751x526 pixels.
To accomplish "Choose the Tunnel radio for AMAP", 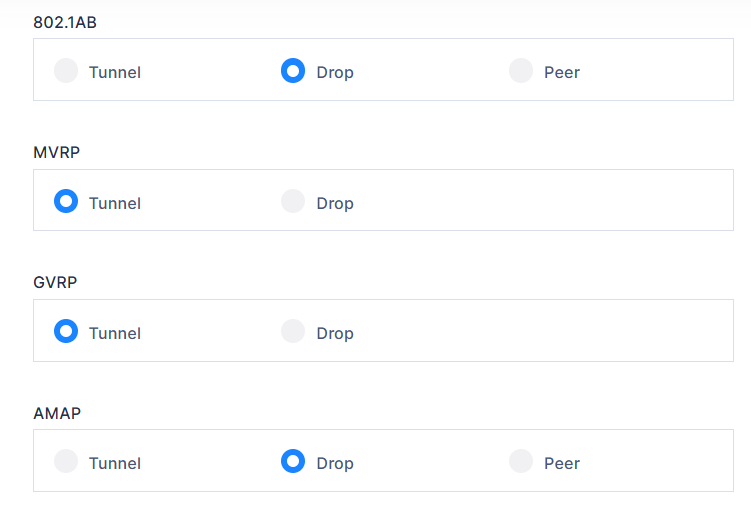I will (66, 461).
